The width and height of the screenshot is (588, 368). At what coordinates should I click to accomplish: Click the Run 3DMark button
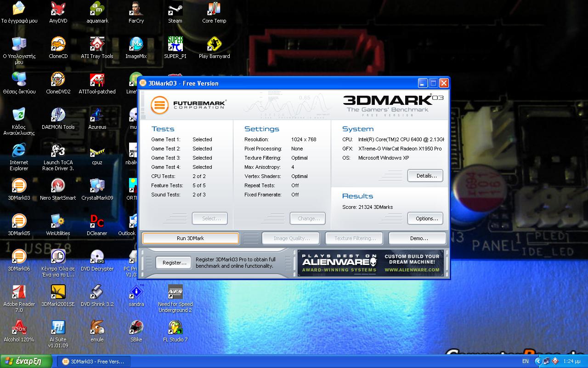click(191, 238)
